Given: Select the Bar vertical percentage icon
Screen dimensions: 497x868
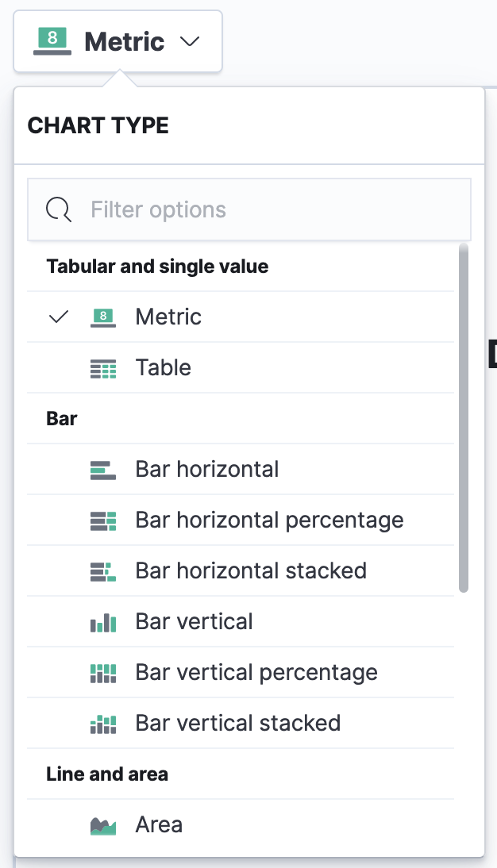Looking at the screenshot, I should [x=104, y=672].
